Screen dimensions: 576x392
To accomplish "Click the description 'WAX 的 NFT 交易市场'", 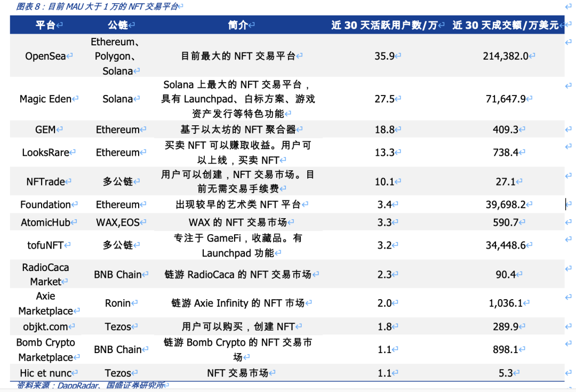I will [x=238, y=222].
